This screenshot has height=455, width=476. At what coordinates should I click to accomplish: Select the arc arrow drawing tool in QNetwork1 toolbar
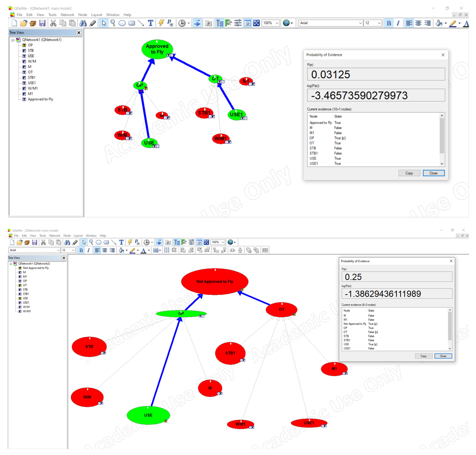tap(141, 23)
